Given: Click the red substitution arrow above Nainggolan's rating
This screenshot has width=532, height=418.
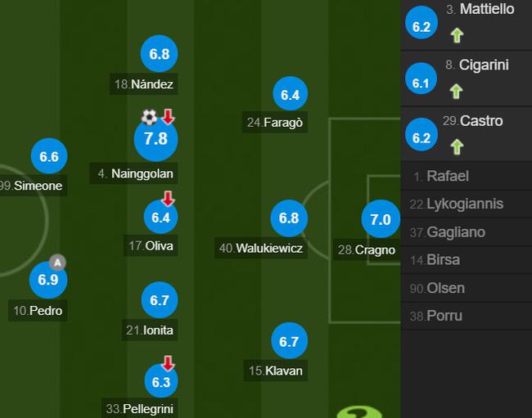Looking at the screenshot, I should point(168,116).
